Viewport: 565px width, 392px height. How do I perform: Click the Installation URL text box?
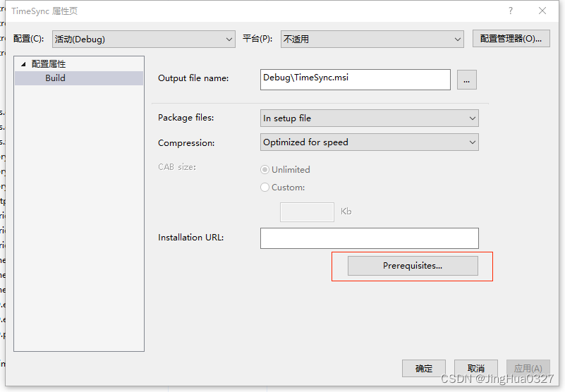pos(369,238)
